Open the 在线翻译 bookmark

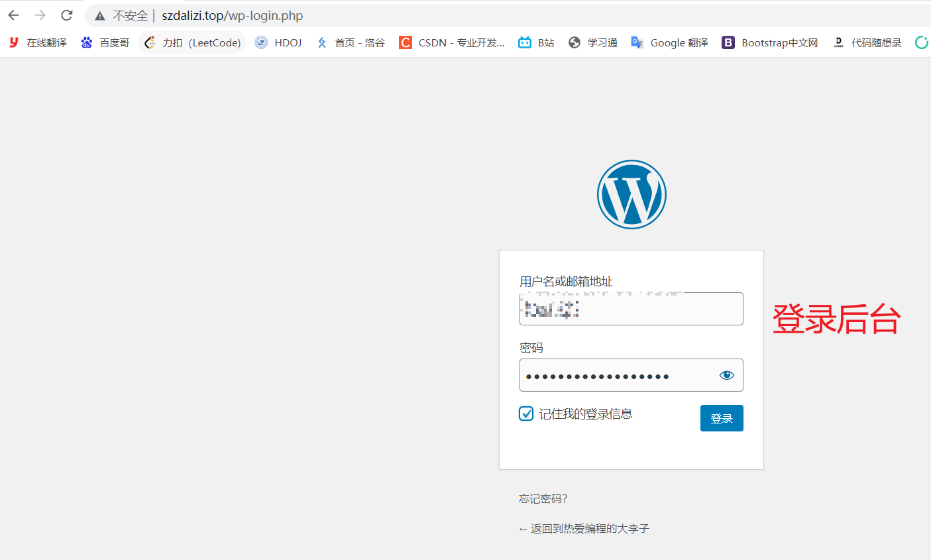(38, 42)
